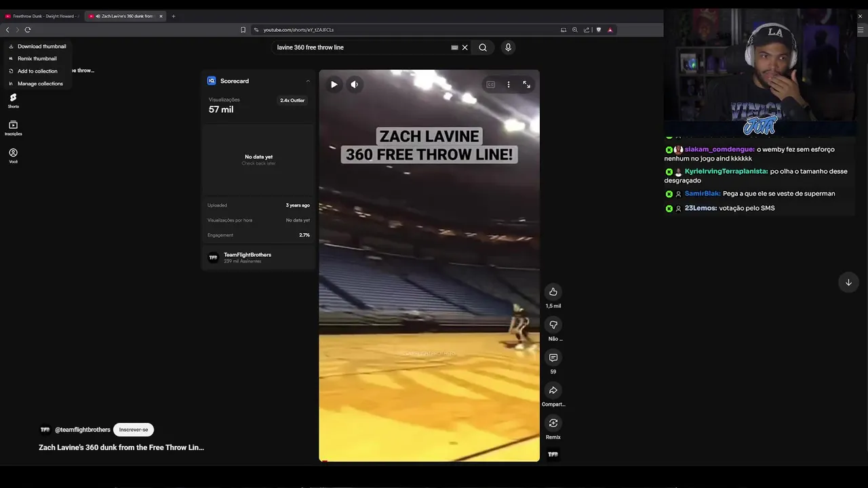Choose Manage collections
868x488 pixels.
pyautogui.click(x=36, y=83)
